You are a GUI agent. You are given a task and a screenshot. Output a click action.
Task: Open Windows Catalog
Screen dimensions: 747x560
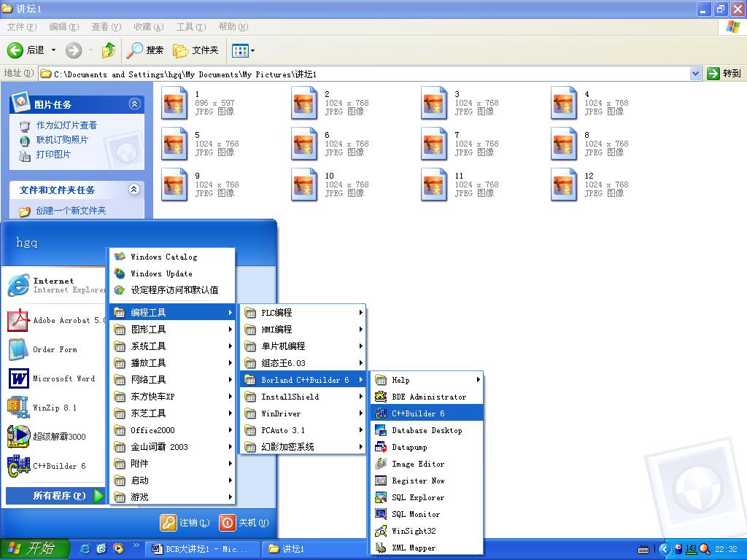(x=172, y=257)
